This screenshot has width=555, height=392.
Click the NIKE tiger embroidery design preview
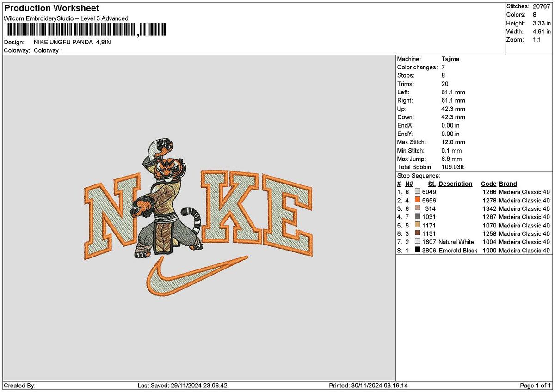[198, 217]
